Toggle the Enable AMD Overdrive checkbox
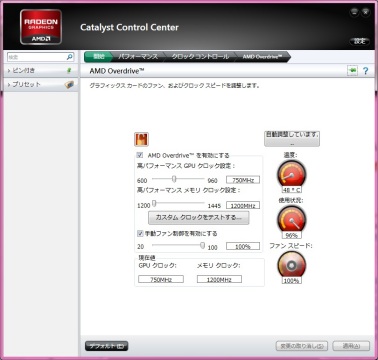The width and height of the screenshot is (378, 360). pos(140,155)
